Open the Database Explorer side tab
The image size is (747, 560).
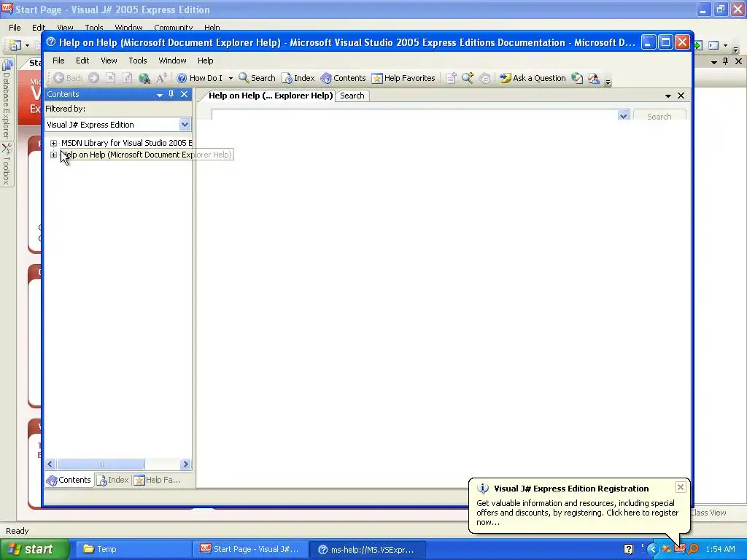pos(7,98)
